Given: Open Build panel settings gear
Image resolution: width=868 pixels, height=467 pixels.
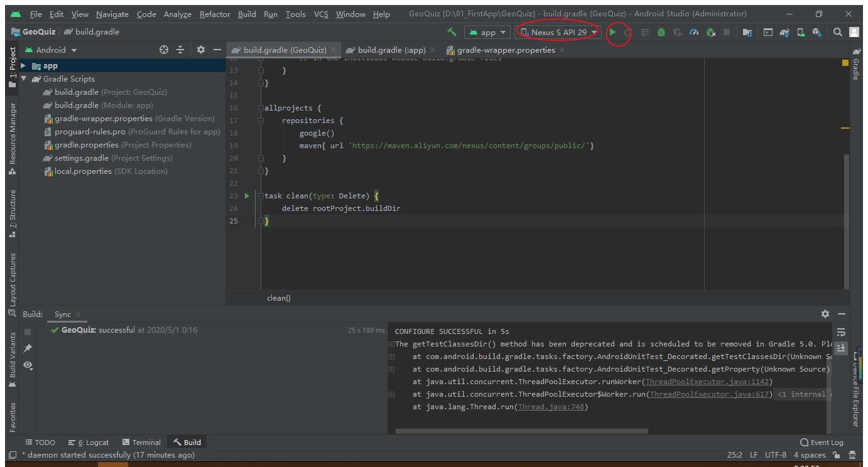Looking at the screenshot, I should point(825,314).
